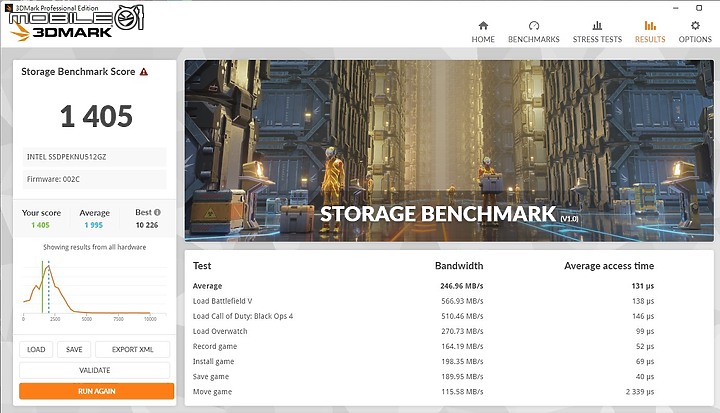Click the EXPORT XML button
Screen dimensions: 720x413
pos(133,350)
